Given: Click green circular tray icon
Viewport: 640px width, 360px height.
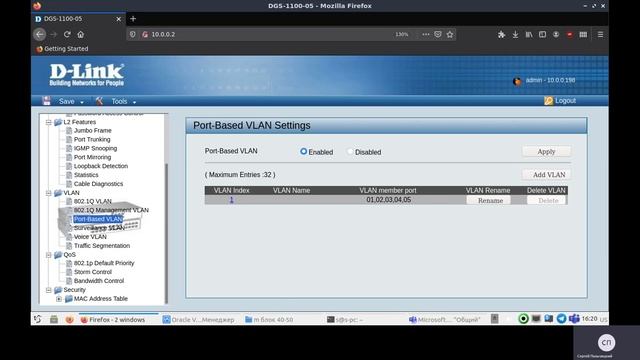Looking at the screenshot, I should pos(523,319).
